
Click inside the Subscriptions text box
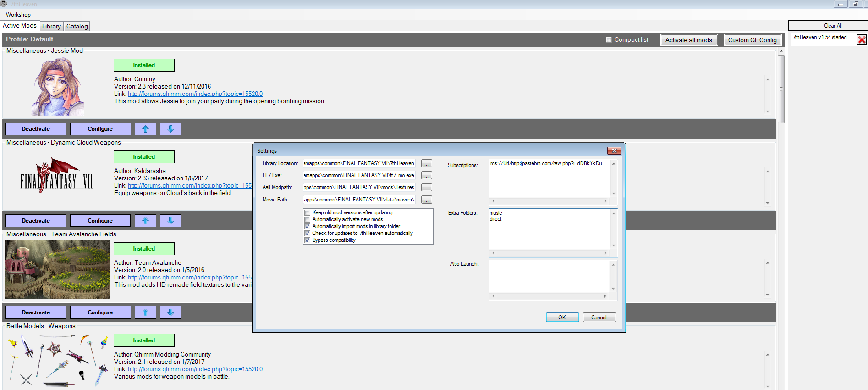[x=549, y=179]
